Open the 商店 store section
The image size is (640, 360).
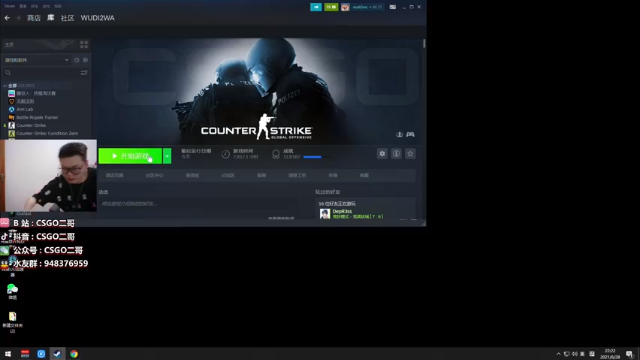point(33,18)
